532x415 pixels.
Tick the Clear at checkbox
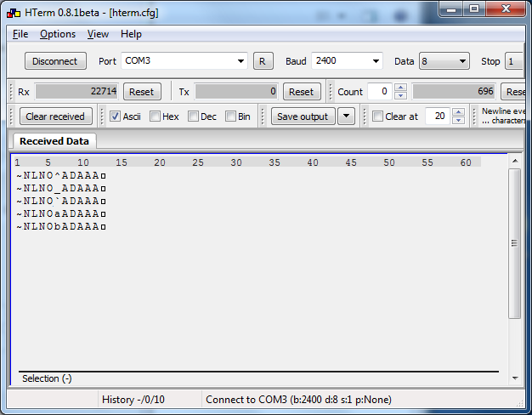377,117
